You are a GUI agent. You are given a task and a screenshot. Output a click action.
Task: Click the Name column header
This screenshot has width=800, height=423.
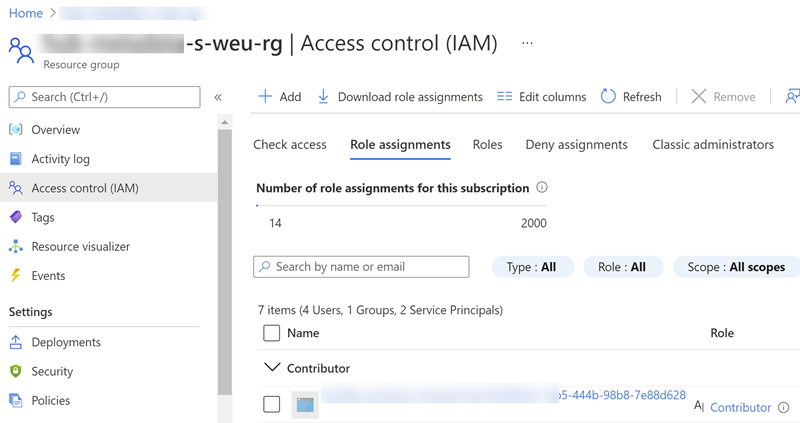click(x=303, y=333)
